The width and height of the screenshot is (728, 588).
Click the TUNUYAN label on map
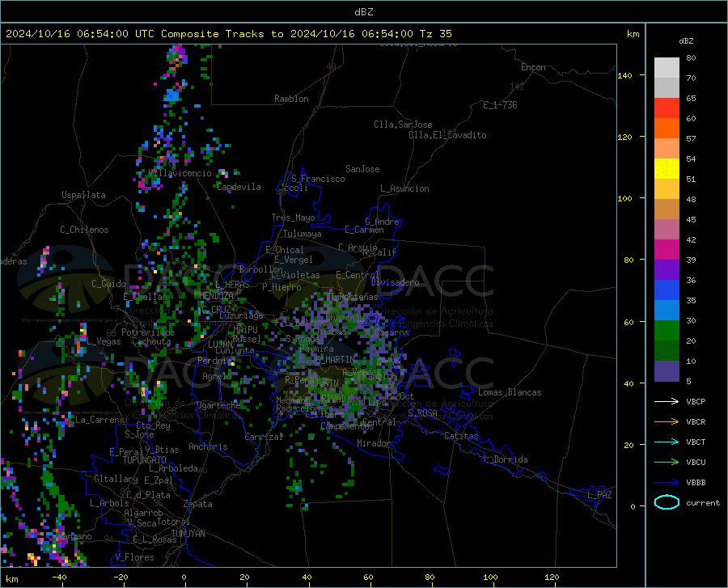tap(188, 533)
